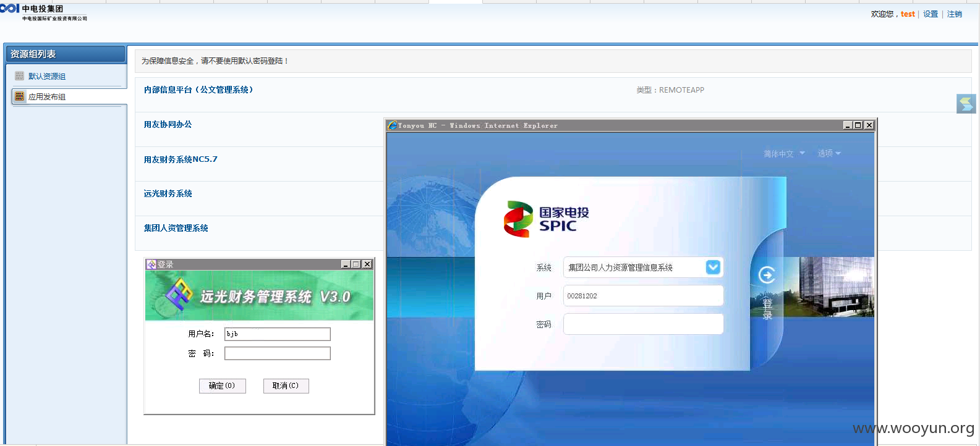This screenshot has height=446, width=980.
Task: Close the Yonyou NC browser window
Action: [x=869, y=125]
